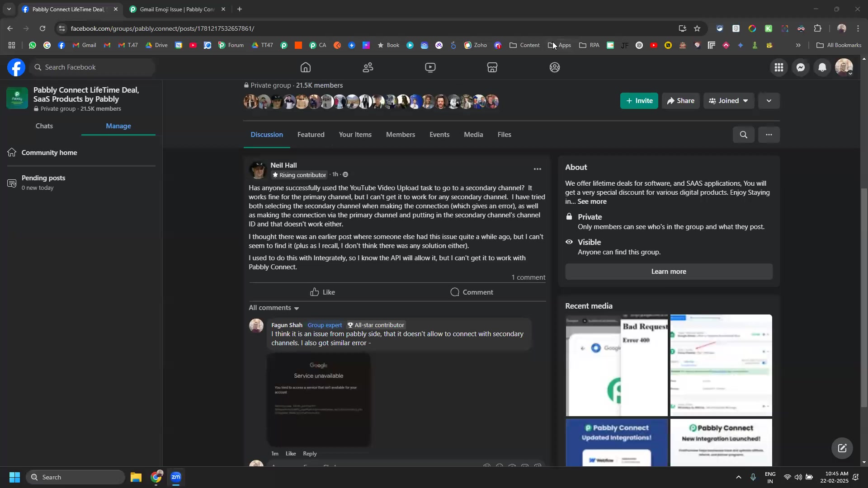This screenshot has height=488, width=868.
Task: Open Facebook notifications bell
Action: pyautogui.click(x=822, y=67)
